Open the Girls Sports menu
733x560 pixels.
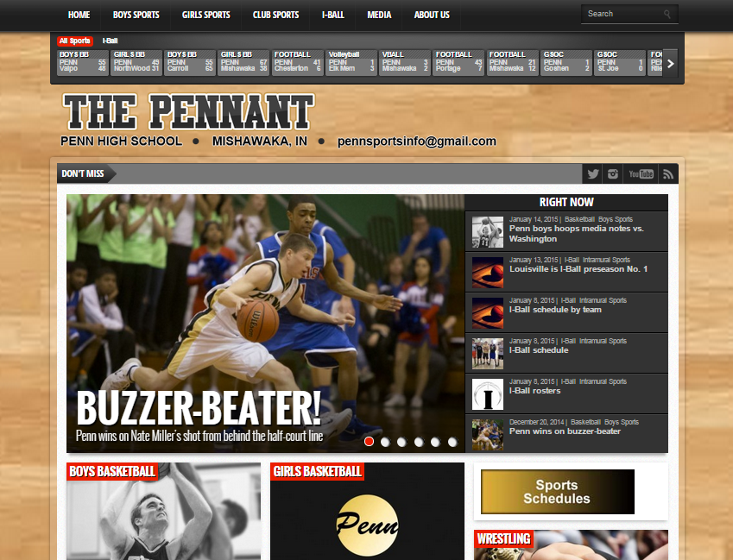(x=205, y=15)
